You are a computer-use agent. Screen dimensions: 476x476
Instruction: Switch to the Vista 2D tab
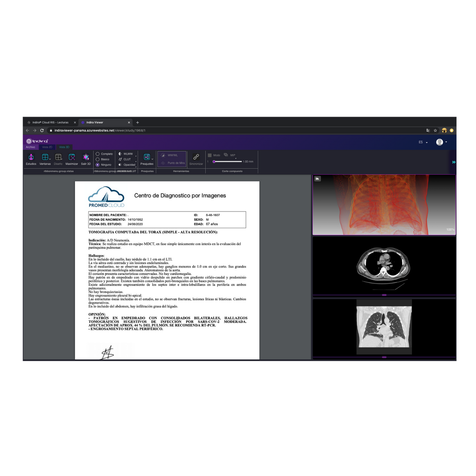tap(47, 147)
